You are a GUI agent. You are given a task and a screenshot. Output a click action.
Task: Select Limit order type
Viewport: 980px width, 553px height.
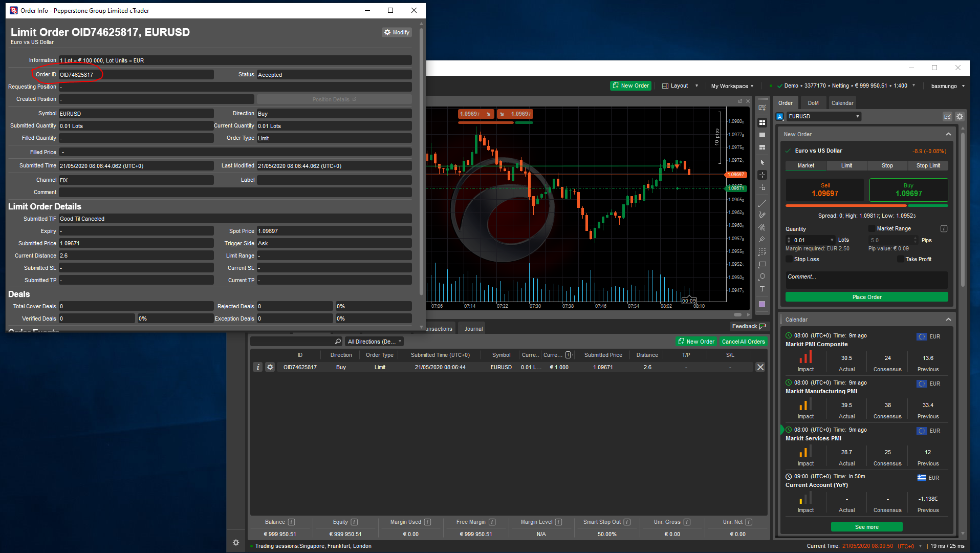846,166
